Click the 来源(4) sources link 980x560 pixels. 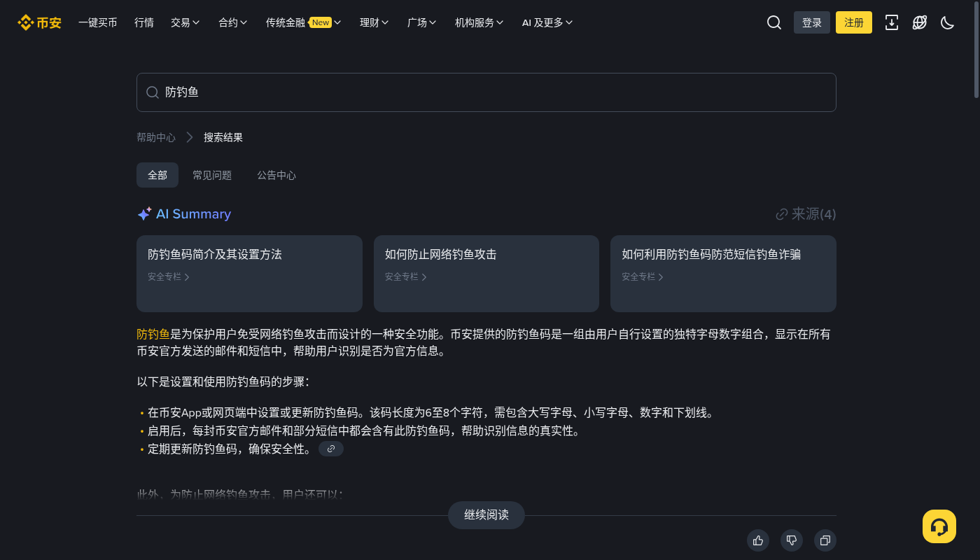click(806, 214)
